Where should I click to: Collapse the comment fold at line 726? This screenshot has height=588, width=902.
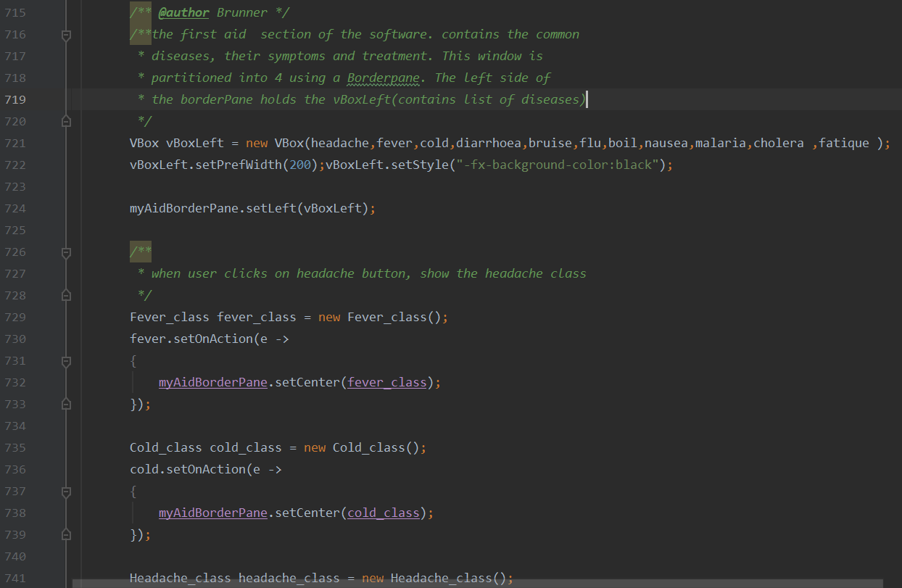click(66, 252)
